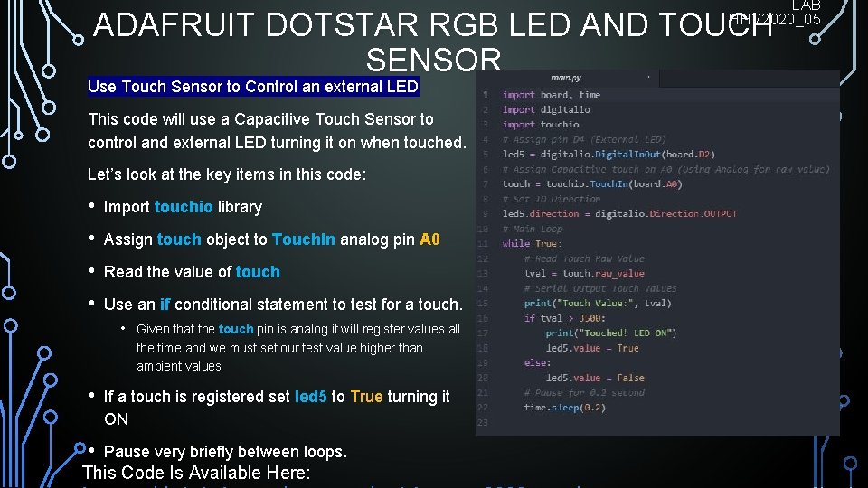
Task: Click line number 1 in editor gutter
Action: pyautogui.click(x=486, y=95)
